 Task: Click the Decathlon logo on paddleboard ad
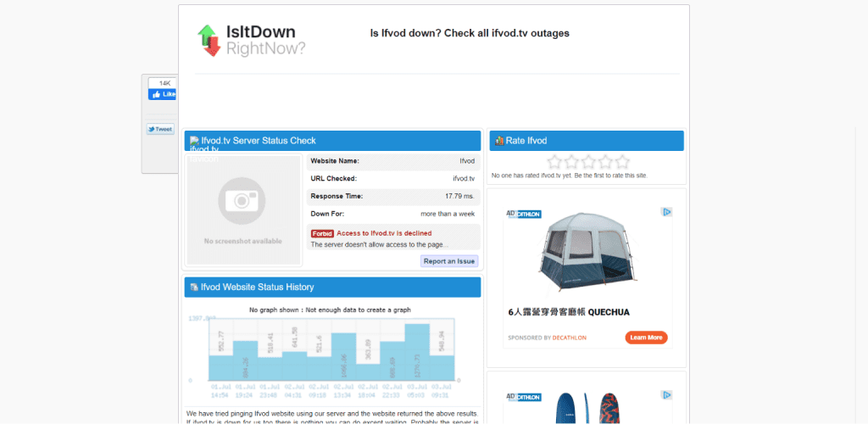[x=524, y=397]
